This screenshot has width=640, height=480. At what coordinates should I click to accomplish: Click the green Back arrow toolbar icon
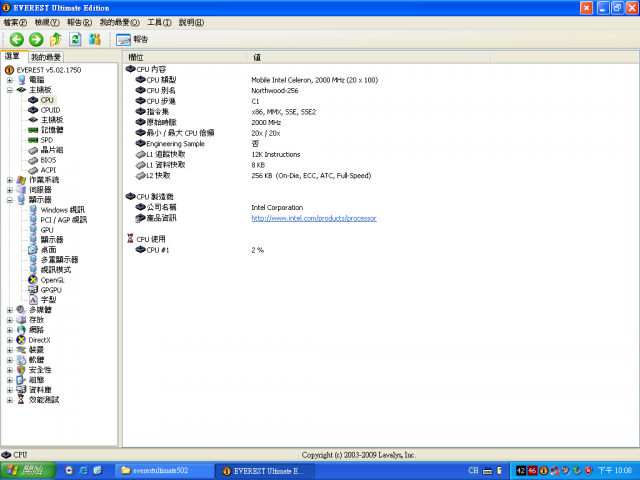(17, 40)
